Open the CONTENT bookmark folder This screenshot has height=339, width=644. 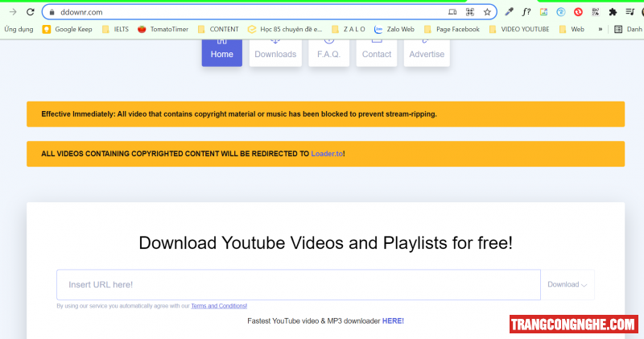[218, 29]
